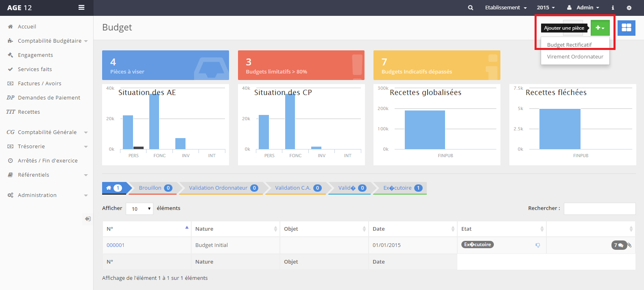Toggle the hamburger menu next to AGE 12
This screenshot has height=290, width=644.
pyautogui.click(x=81, y=8)
